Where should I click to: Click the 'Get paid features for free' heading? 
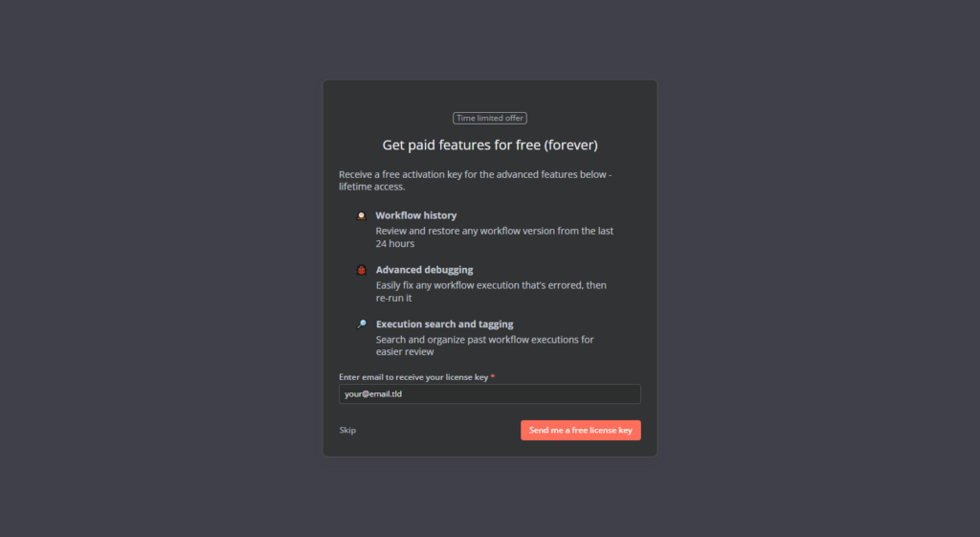click(459, 145)
